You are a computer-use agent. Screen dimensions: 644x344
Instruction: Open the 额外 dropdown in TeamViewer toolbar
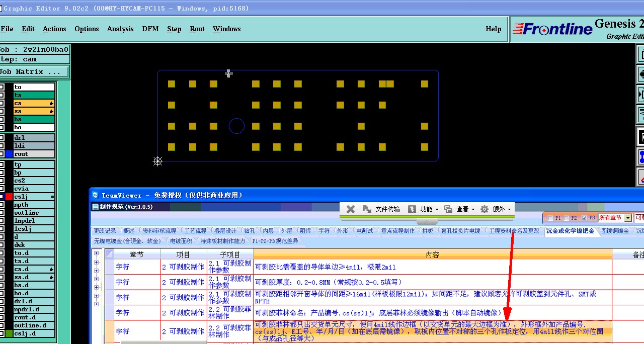click(x=496, y=209)
